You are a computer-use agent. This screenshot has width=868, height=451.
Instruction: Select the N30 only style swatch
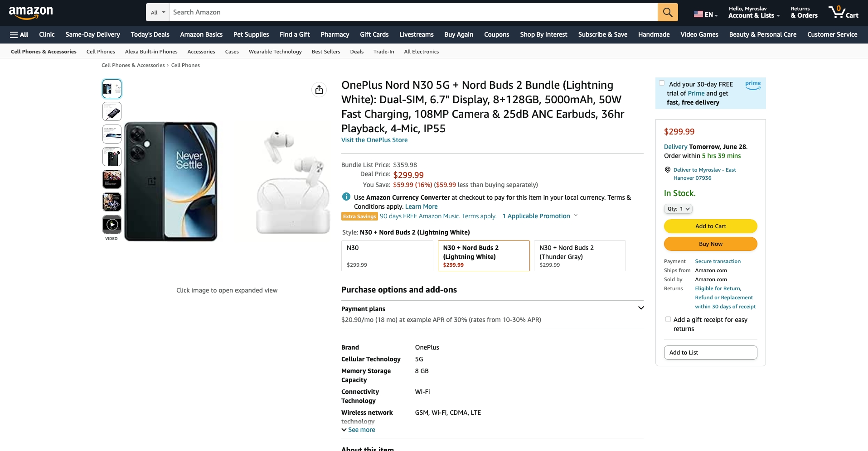pyautogui.click(x=387, y=256)
